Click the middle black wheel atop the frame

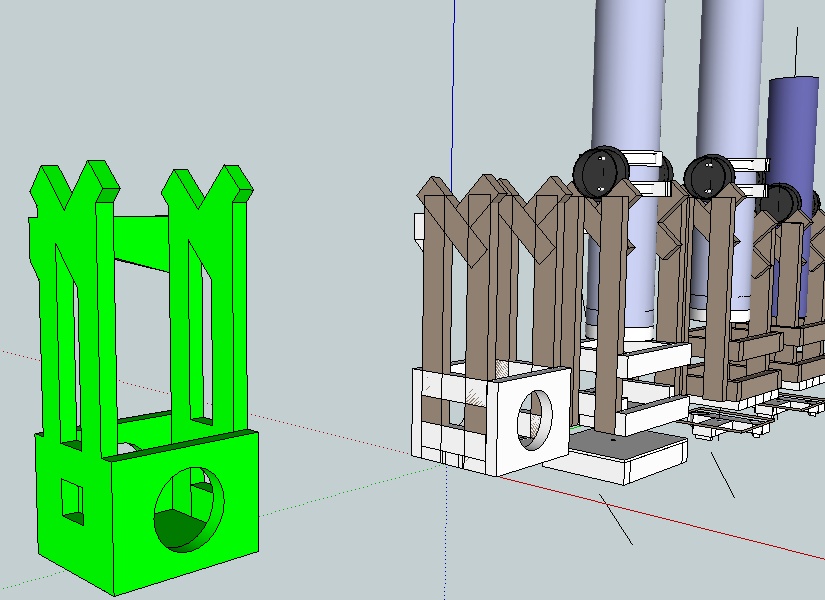(x=710, y=176)
